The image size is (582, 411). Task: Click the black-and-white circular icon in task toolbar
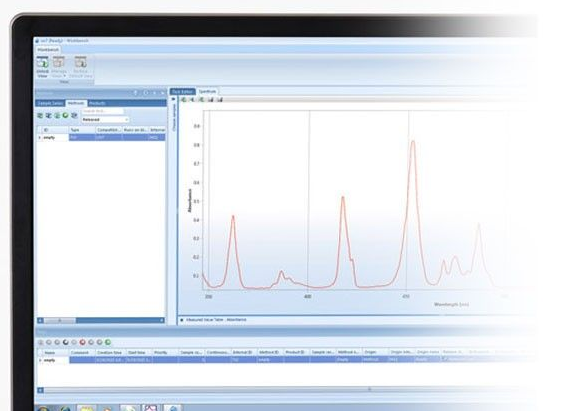click(x=65, y=342)
